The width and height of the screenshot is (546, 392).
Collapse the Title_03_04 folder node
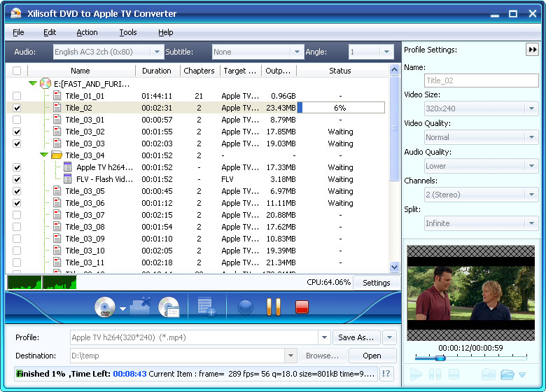point(45,155)
